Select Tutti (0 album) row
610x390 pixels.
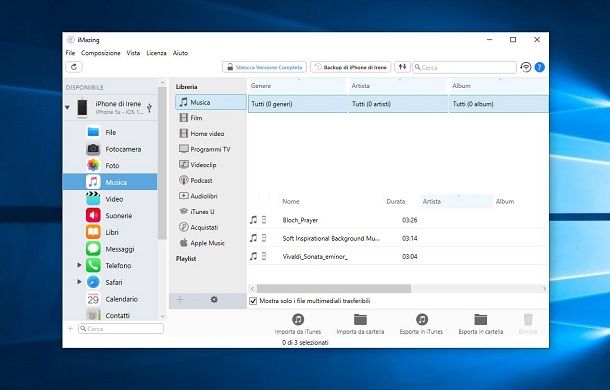(499, 104)
